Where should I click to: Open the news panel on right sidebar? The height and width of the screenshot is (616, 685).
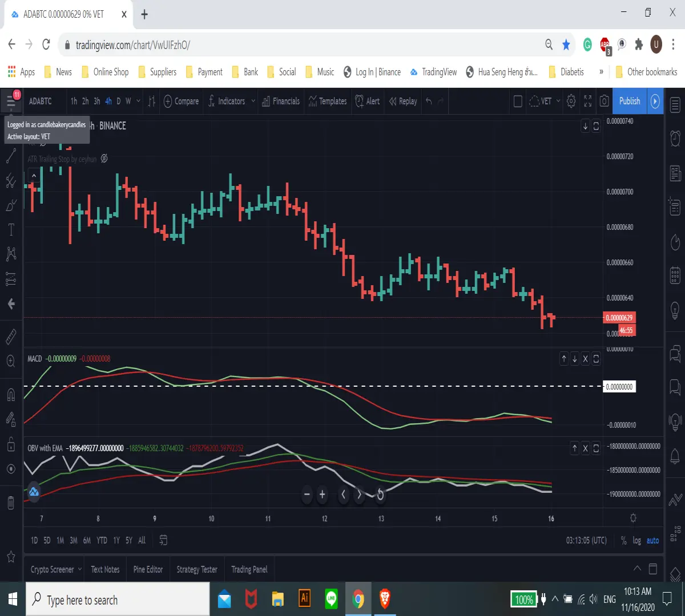[675, 172]
